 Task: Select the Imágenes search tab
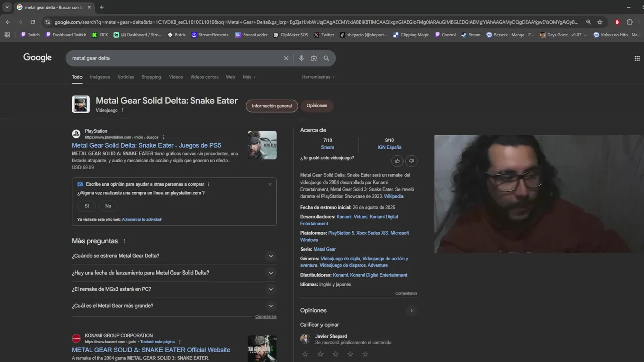pyautogui.click(x=100, y=77)
